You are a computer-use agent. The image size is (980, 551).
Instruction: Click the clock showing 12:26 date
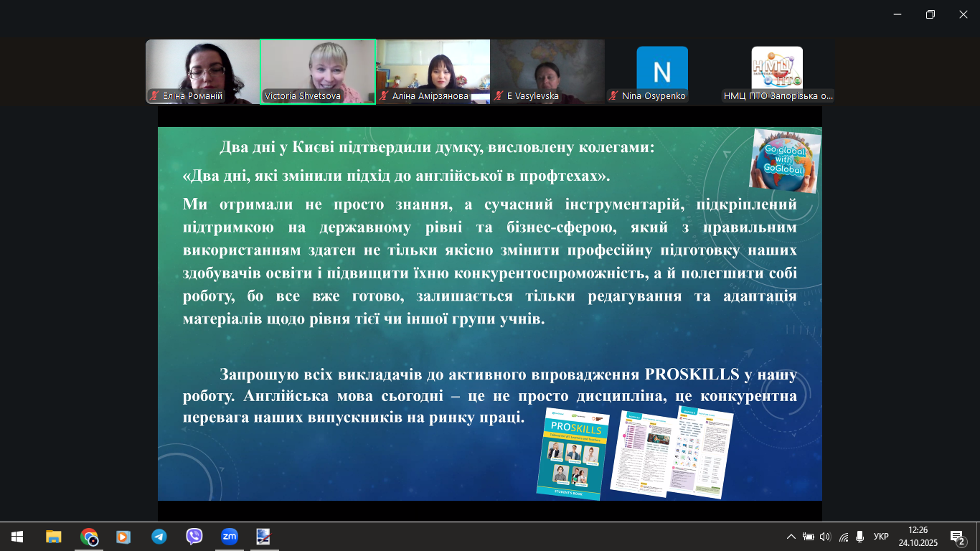[x=918, y=537]
